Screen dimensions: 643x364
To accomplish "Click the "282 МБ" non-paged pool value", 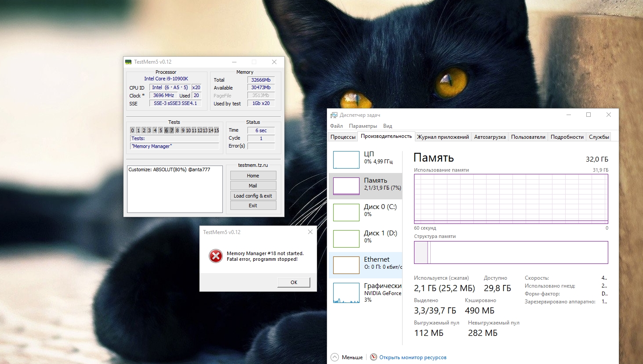I will (x=483, y=333).
